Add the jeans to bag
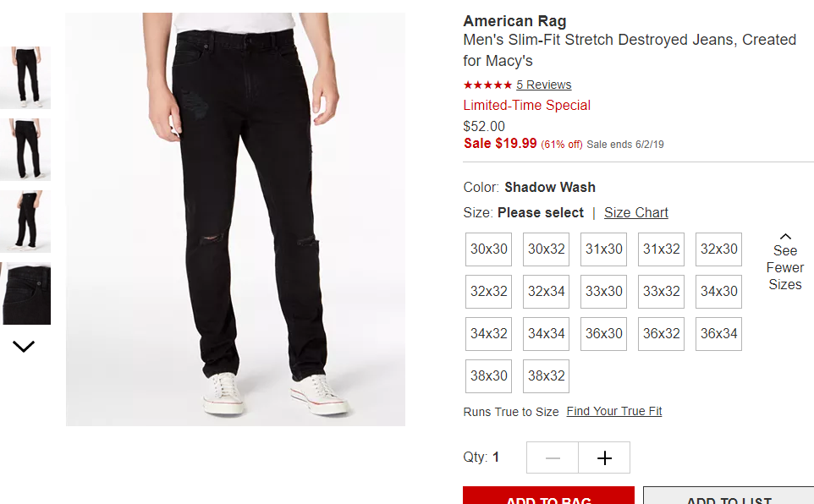This screenshot has width=814, height=504. (x=548, y=496)
